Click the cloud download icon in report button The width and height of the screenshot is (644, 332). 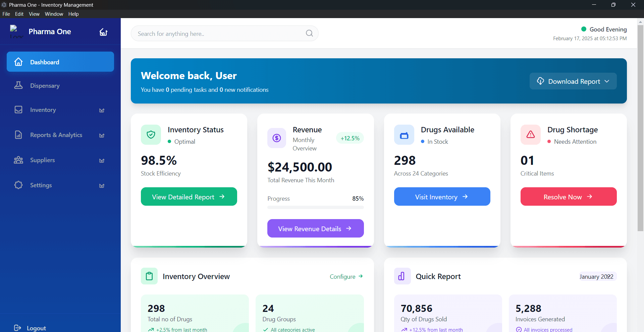[540, 81]
